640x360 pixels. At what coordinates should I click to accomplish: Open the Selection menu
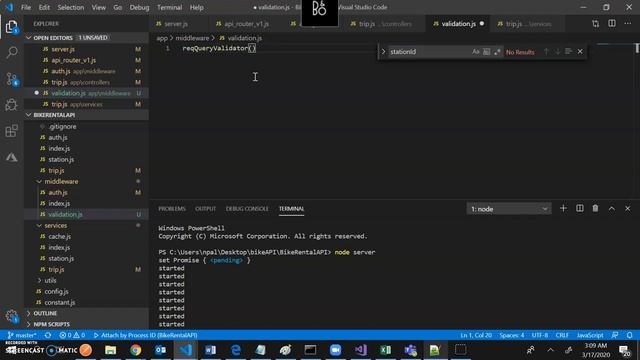tap(71, 7)
